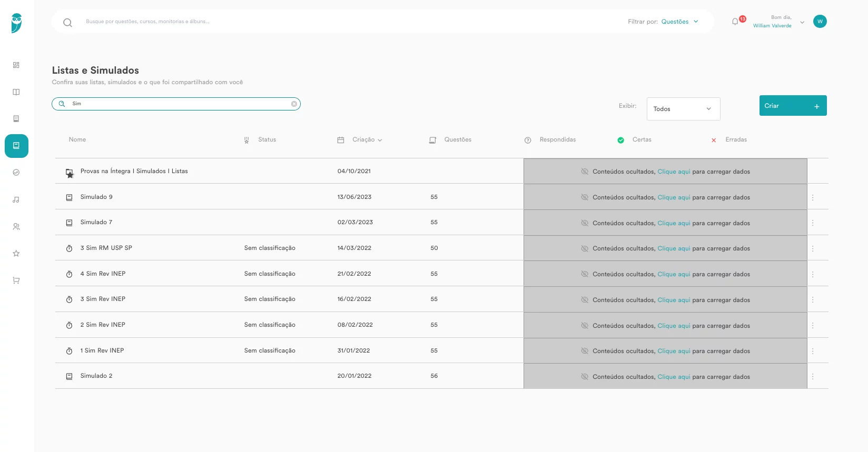
Task: Open the music note icon in sidebar
Action: click(16, 200)
